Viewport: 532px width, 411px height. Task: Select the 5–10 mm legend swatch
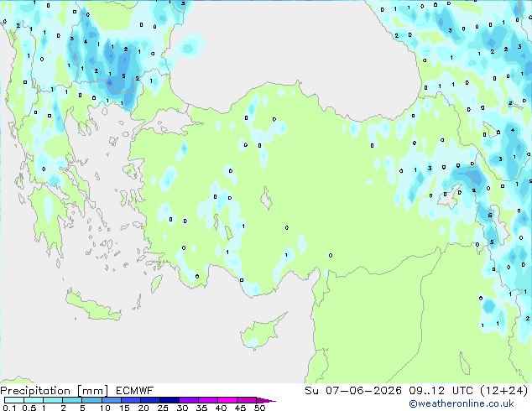(x=91, y=400)
